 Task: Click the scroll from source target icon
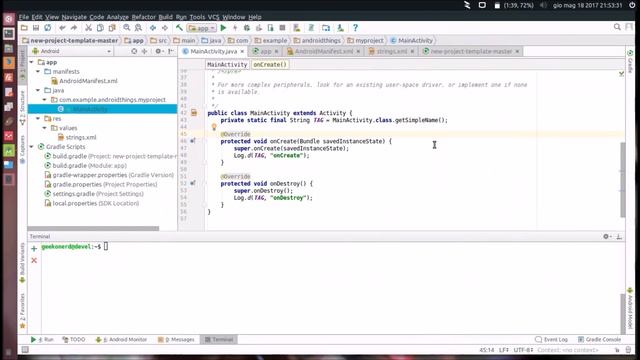click(134, 51)
